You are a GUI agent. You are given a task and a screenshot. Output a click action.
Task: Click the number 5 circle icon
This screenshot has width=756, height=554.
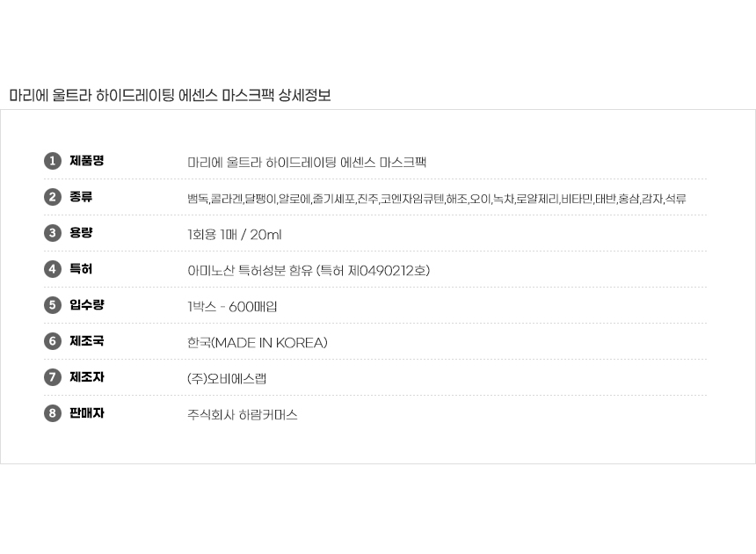tap(53, 305)
